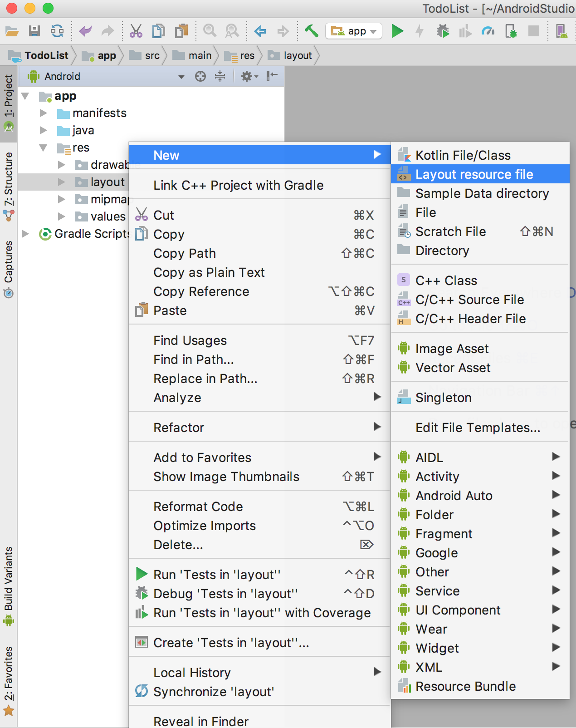Select the java folder in tree
The image size is (576, 728).
point(76,130)
